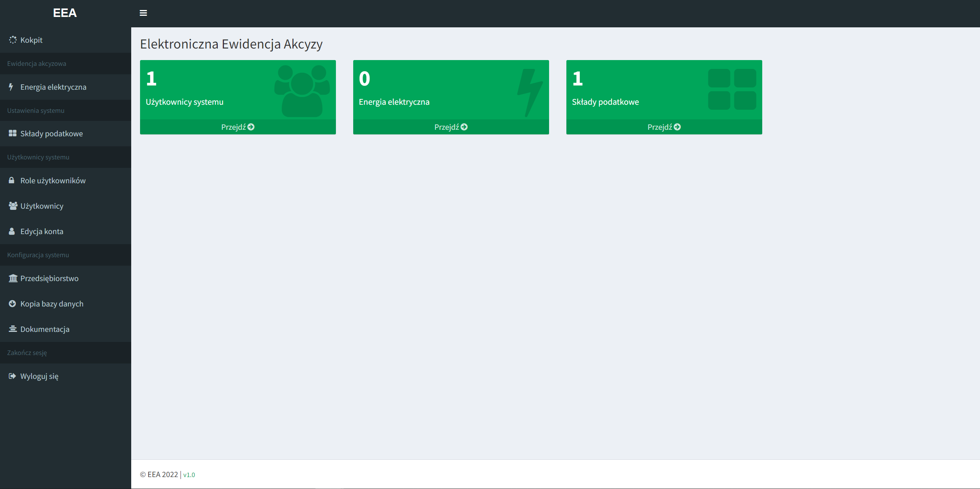Click the large users icon on first card

(302, 91)
